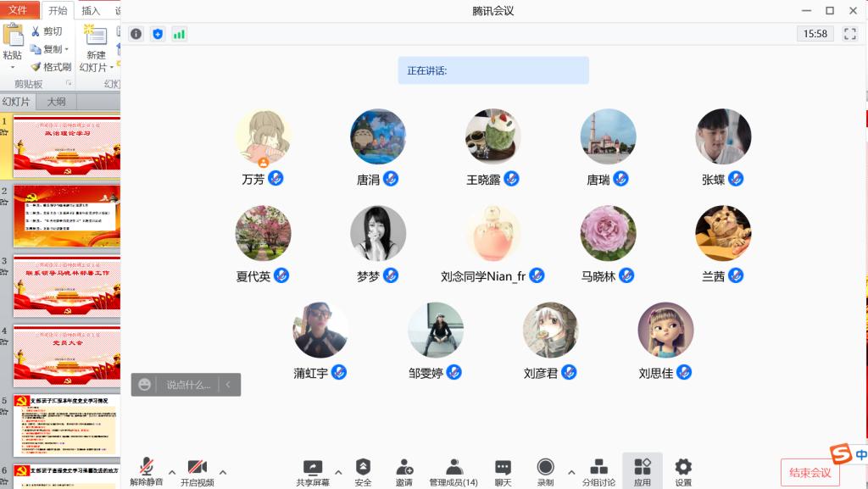Open emoji picker in chat box
The image size is (868, 489).
pyautogui.click(x=144, y=385)
